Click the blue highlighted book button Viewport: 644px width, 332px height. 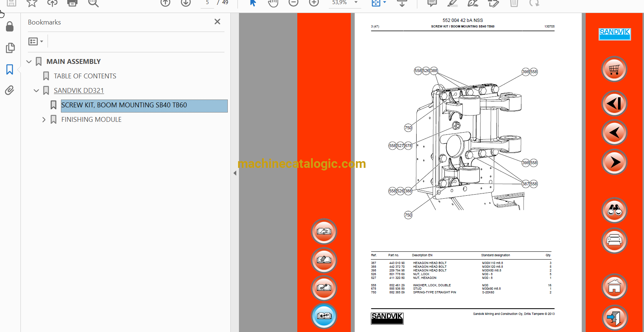pyautogui.click(x=324, y=316)
